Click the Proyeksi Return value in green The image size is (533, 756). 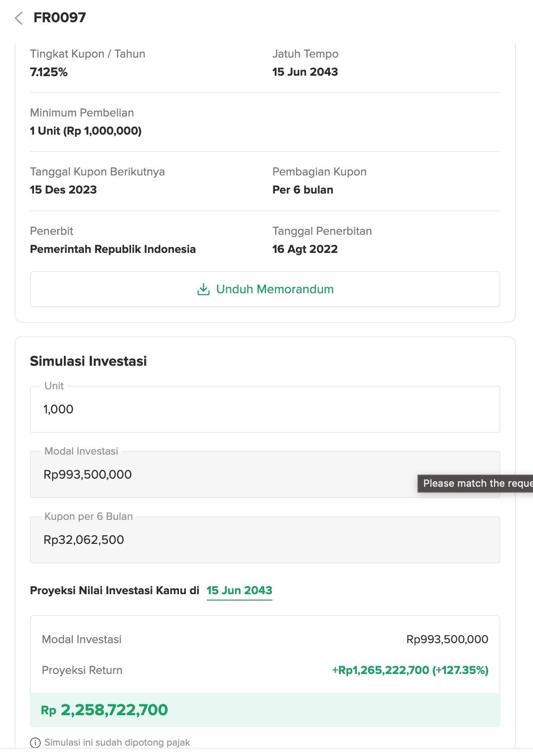[410, 670]
